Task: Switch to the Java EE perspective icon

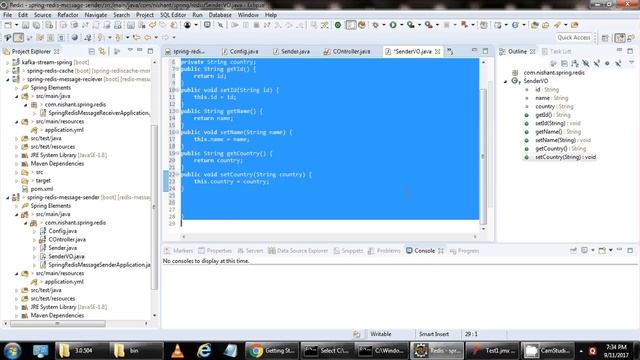Action: (620, 38)
